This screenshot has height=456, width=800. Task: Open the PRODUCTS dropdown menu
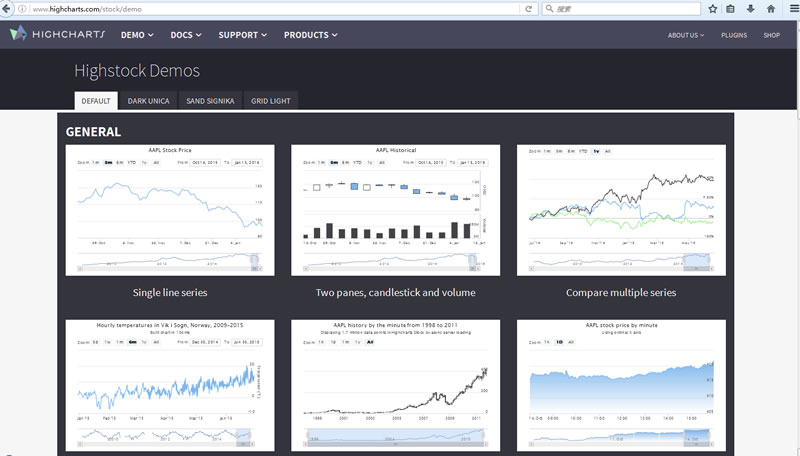310,35
